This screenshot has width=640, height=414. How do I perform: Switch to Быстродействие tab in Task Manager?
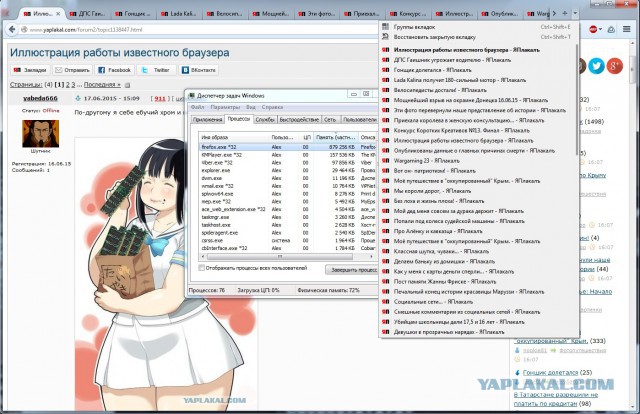(x=299, y=120)
